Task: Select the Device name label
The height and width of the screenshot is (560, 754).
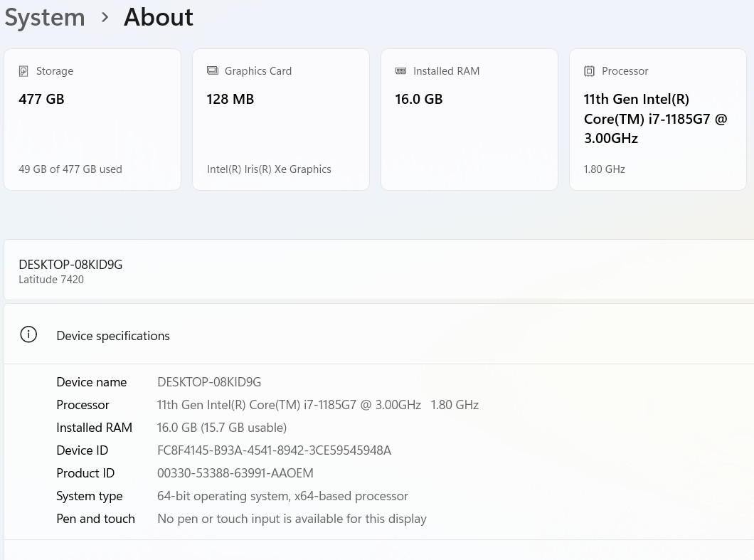Action: pyautogui.click(x=91, y=382)
